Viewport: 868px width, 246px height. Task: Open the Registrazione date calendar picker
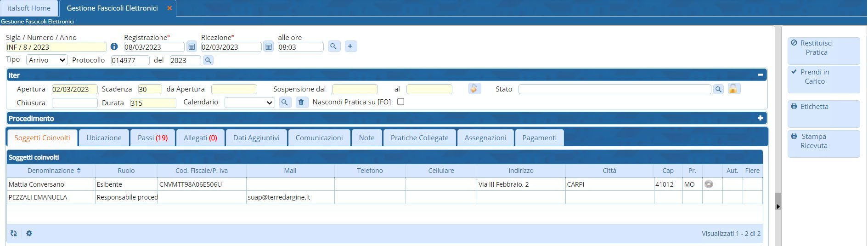192,46
